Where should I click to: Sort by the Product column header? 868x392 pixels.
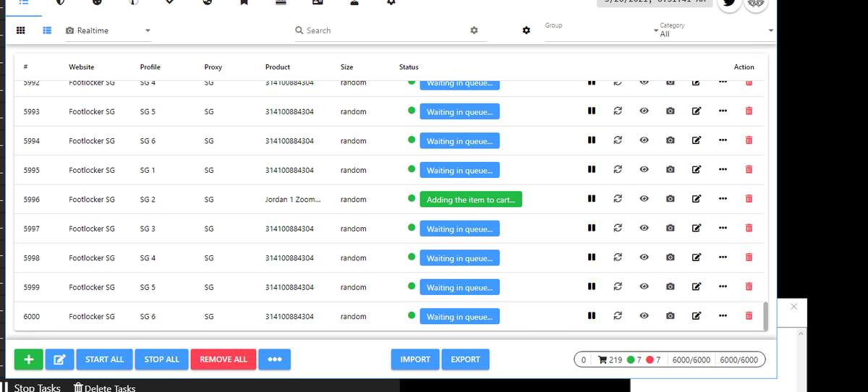click(x=278, y=67)
